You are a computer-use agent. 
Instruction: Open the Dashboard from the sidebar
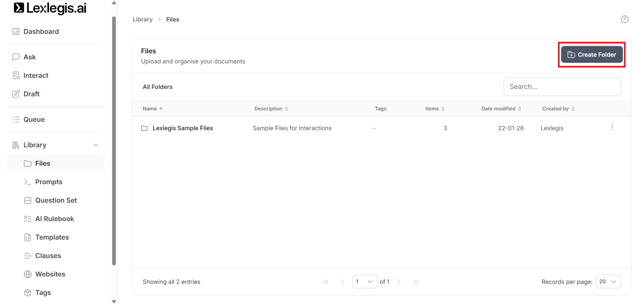[41, 32]
